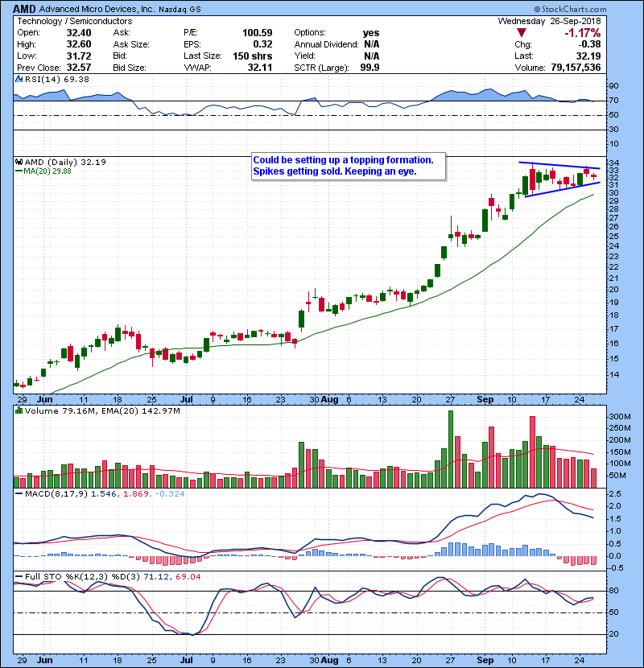Click the blue Full STO legend dash
The width and height of the screenshot is (644, 668).
click(x=19, y=577)
